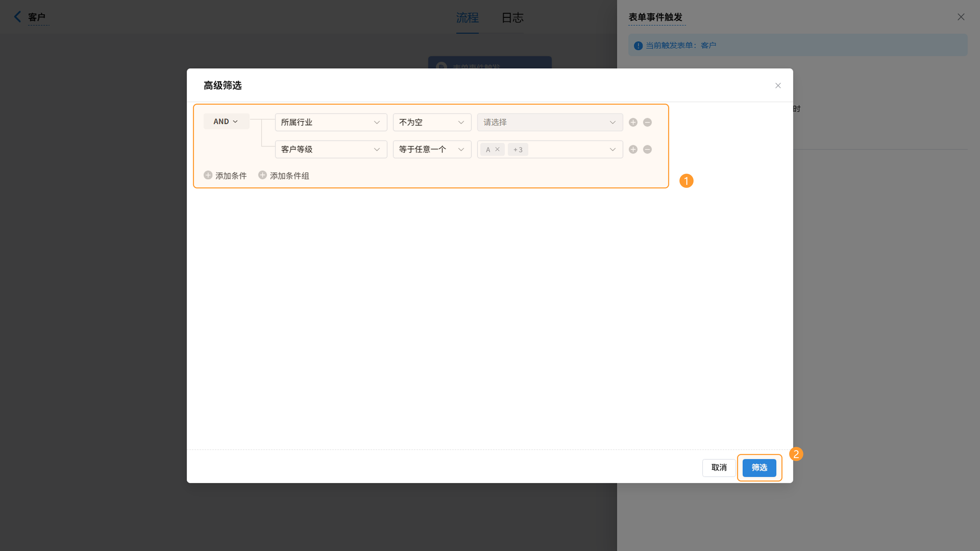Open the 客户等级 field dropdown

[x=331, y=149]
